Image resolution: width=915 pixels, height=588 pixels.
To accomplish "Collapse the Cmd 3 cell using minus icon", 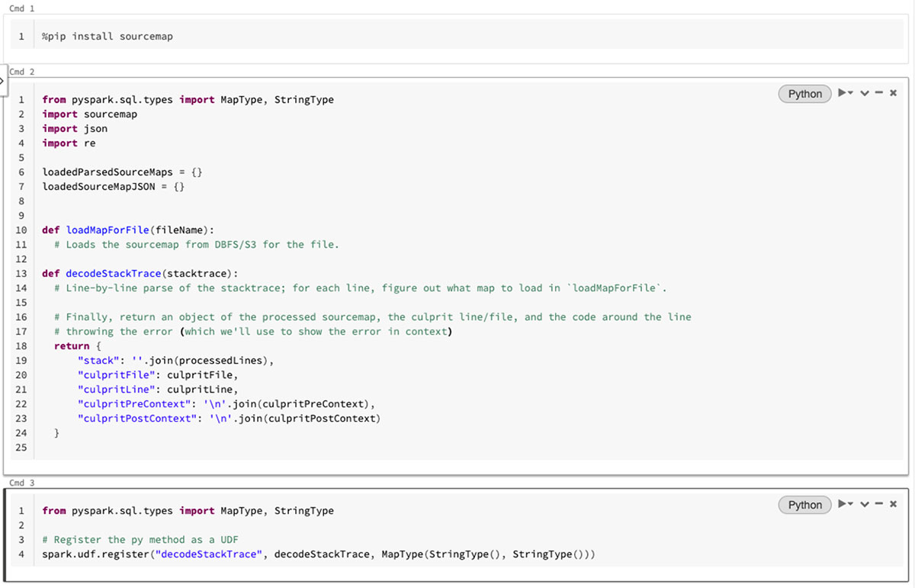I will coord(878,504).
